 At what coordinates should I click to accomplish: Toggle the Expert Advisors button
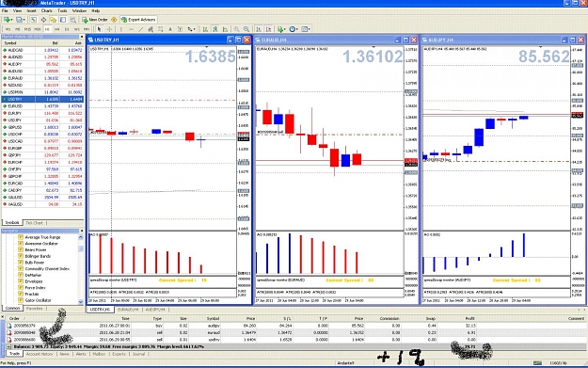tap(138, 20)
